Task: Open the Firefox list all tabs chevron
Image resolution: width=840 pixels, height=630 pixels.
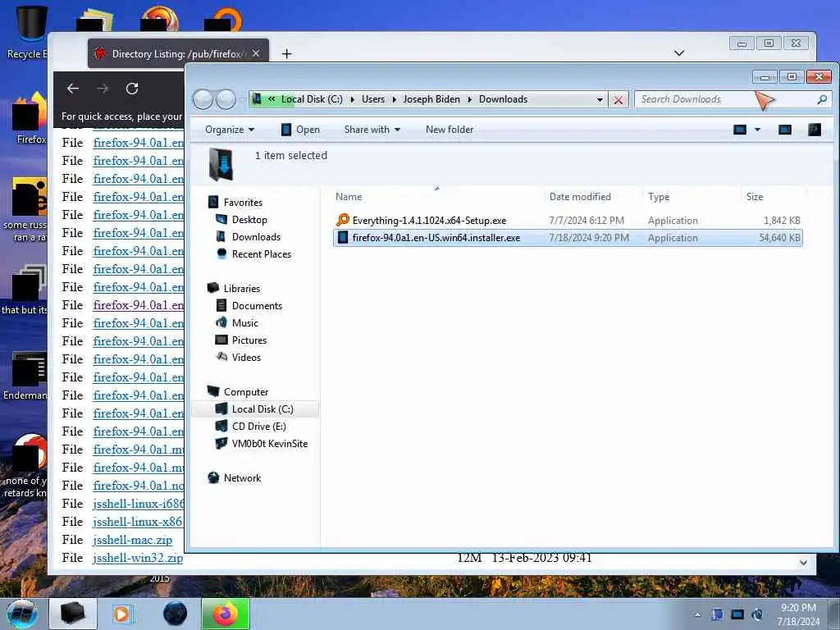Action: pos(678,52)
